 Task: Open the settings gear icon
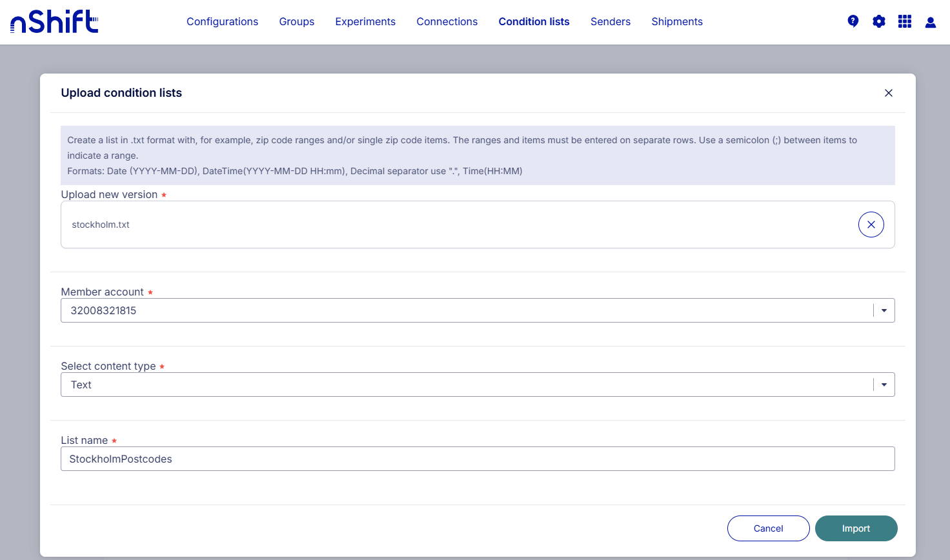pyautogui.click(x=878, y=21)
